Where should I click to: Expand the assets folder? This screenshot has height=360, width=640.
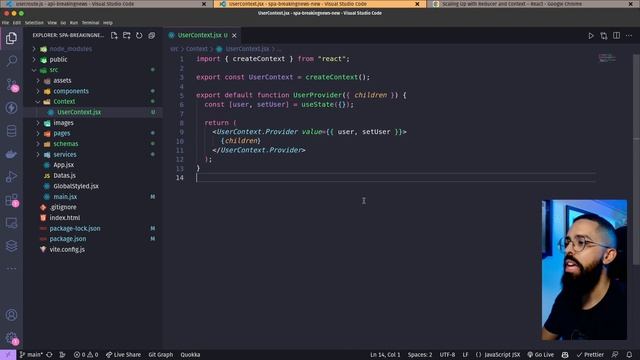(38, 81)
